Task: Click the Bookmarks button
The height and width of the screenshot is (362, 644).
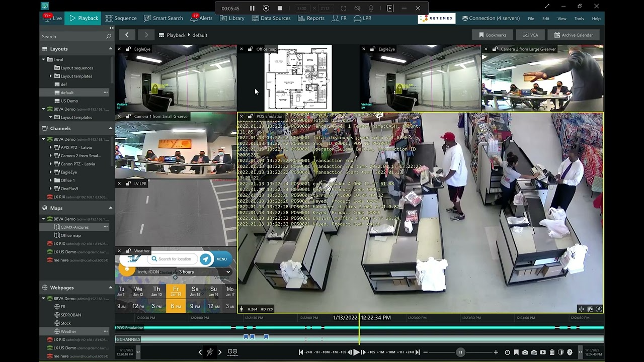Action: [x=493, y=35]
